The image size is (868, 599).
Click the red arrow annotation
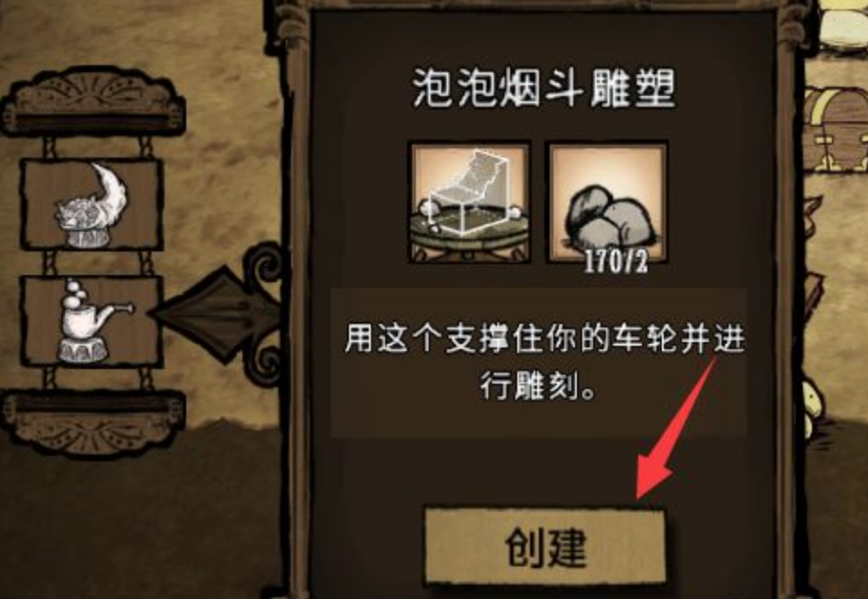tap(676, 428)
